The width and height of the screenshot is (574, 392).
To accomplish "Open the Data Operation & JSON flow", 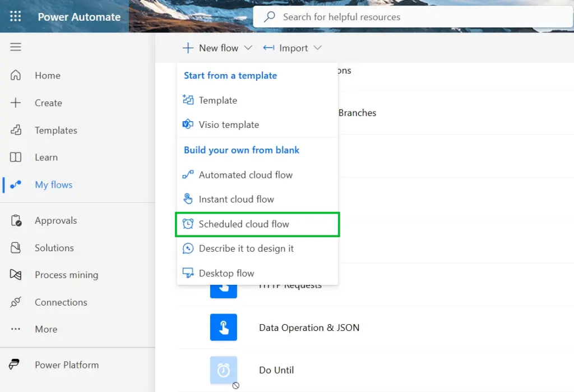I will click(309, 328).
